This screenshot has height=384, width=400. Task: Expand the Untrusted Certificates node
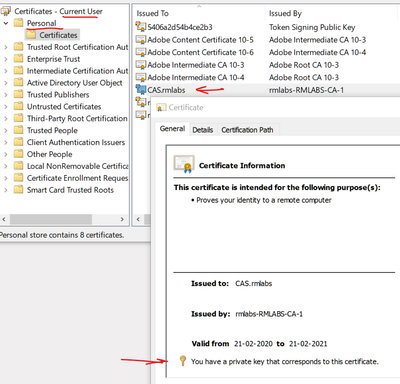pos(6,107)
